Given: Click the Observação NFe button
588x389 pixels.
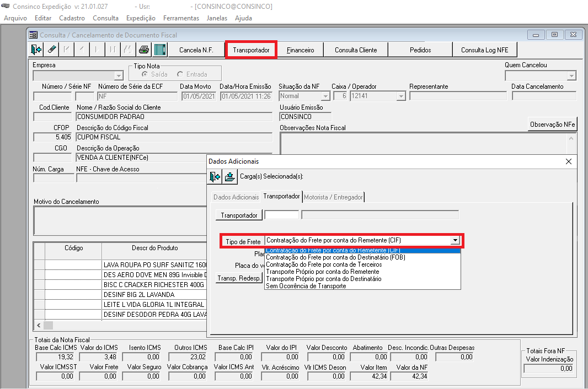Looking at the screenshot, I should 552,124.
